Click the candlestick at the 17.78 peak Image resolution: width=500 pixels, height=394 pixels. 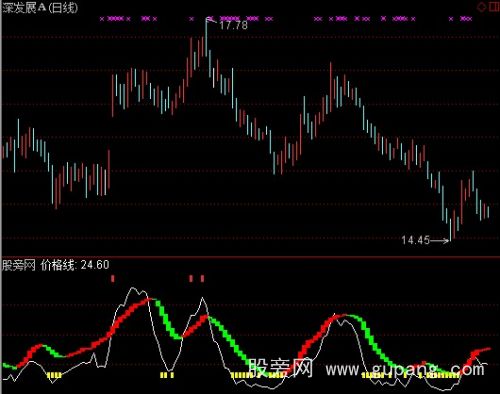206,37
